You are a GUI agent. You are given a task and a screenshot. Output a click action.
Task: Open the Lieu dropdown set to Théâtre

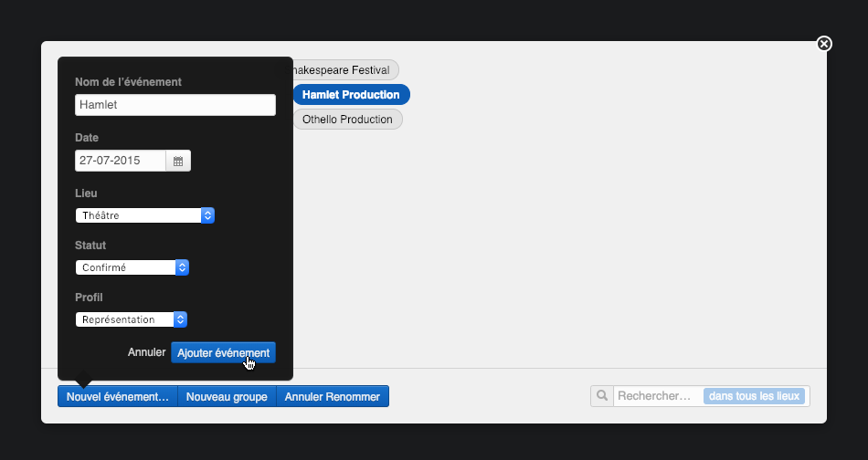tap(144, 215)
